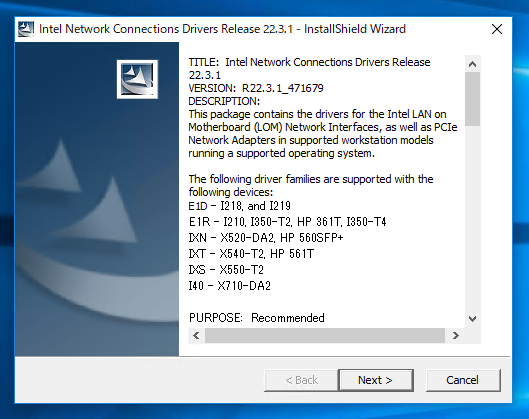Click the IXN – X520-DA2 driver line
Image resolution: width=529 pixels, height=419 pixels.
coord(266,238)
